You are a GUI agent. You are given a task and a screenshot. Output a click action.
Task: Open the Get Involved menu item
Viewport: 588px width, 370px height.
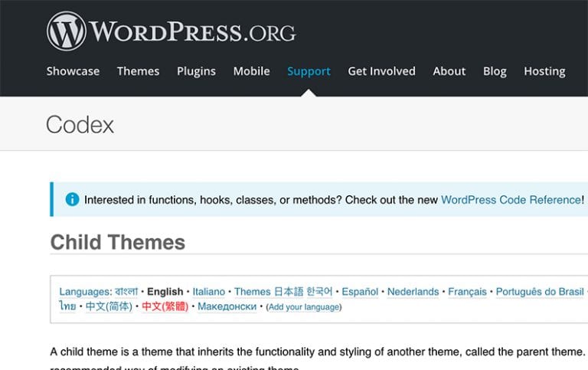click(x=381, y=71)
